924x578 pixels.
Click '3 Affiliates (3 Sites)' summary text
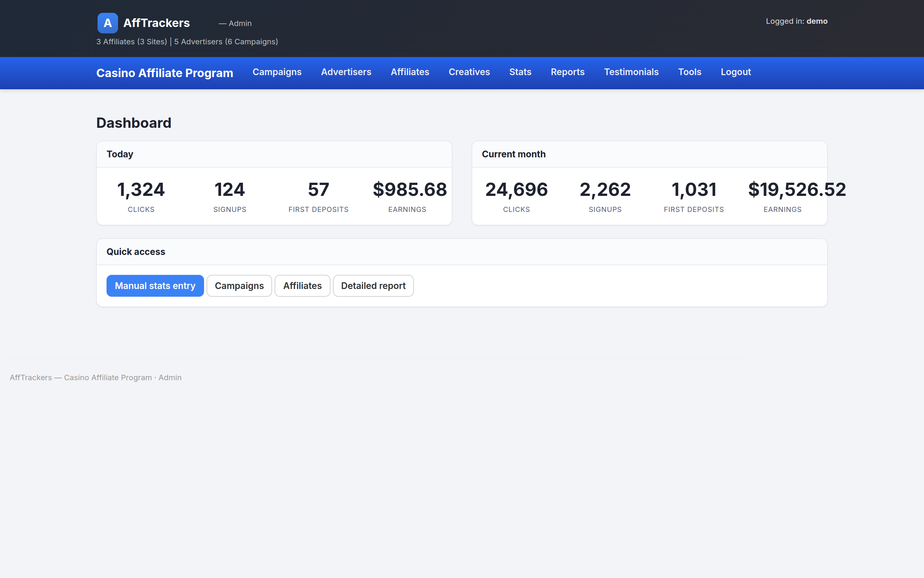(x=131, y=41)
